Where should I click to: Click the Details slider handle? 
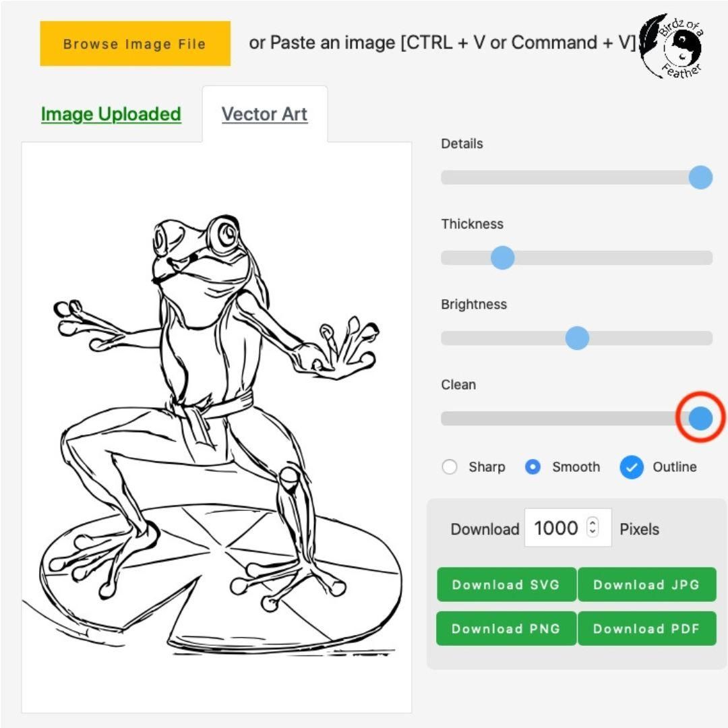pyautogui.click(x=701, y=177)
